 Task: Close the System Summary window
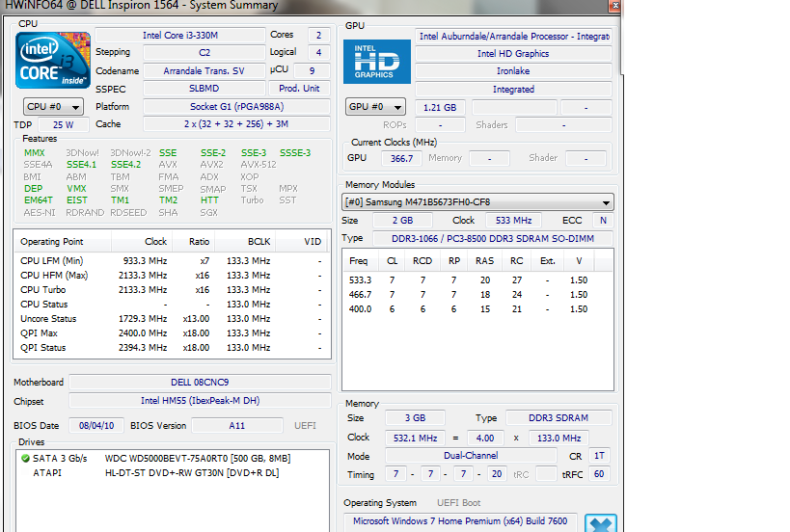[614, 6]
